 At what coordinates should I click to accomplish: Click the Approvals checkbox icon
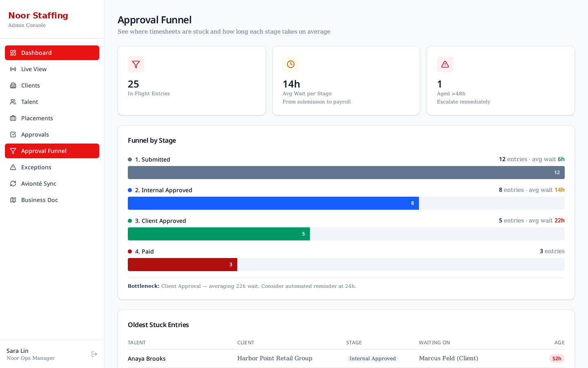(x=13, y=135)
